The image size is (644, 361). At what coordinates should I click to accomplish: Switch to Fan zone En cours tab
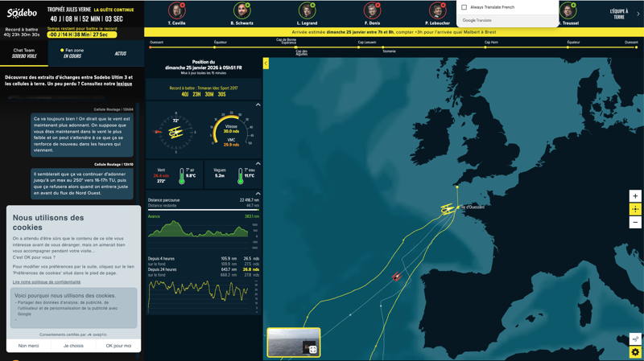(72, 53)
